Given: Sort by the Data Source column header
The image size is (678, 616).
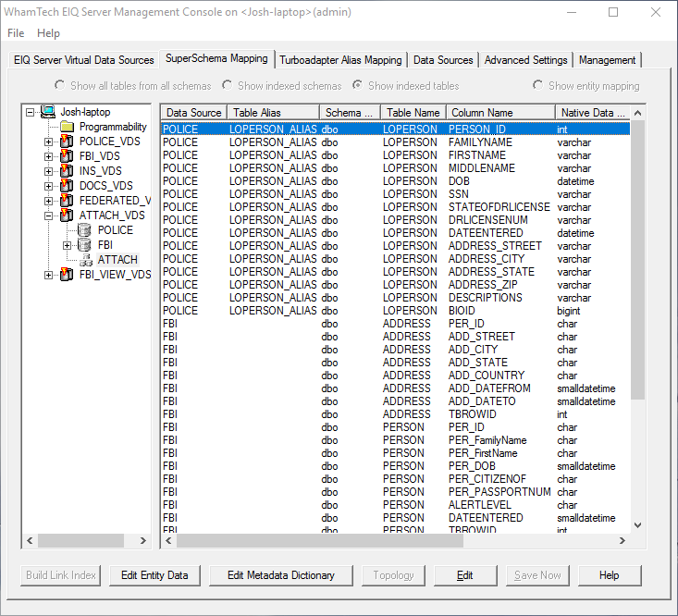Looking at the screenshot, I should (193, 113).
